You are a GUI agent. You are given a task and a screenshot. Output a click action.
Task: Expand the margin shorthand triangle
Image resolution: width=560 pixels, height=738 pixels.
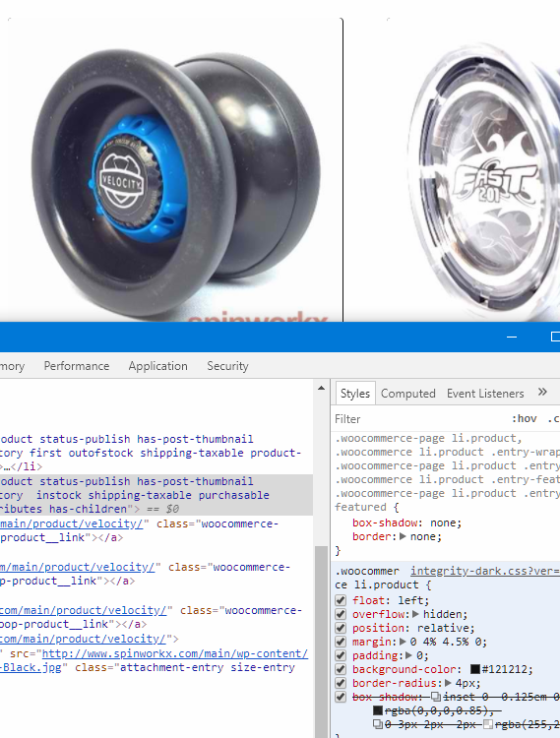(x=403, y=642)
